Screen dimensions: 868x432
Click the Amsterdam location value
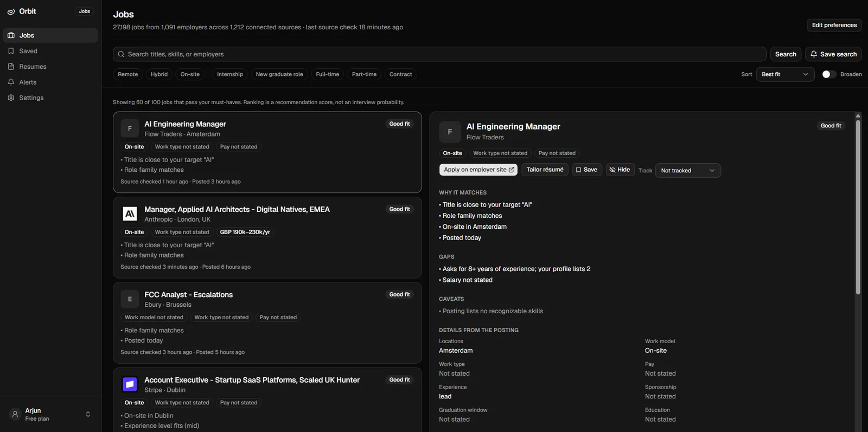[456, 351]
